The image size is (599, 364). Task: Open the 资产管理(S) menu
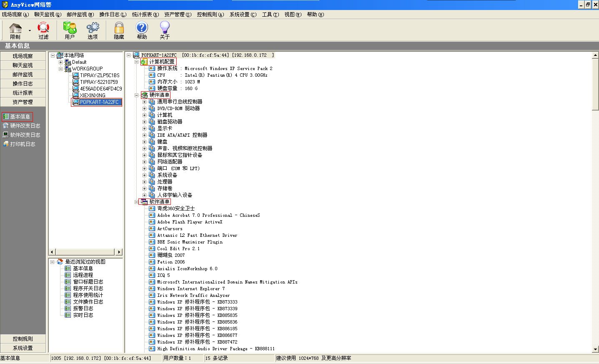pyautogui.click(x=178, y=15)
